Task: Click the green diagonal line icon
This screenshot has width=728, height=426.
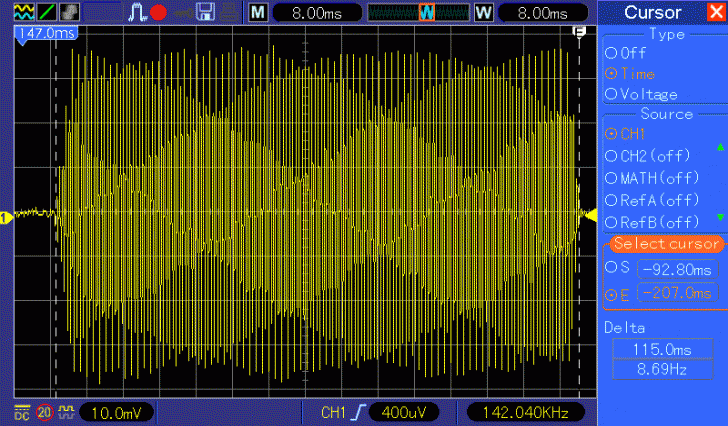Action: click(46, 12)
